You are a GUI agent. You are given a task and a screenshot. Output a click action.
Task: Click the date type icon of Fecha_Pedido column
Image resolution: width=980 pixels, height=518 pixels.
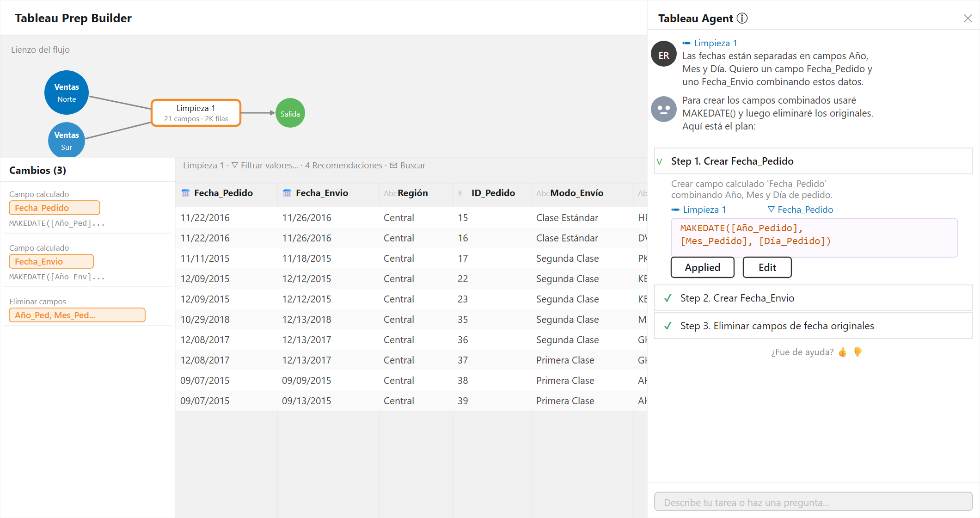[x=185, y=193]
